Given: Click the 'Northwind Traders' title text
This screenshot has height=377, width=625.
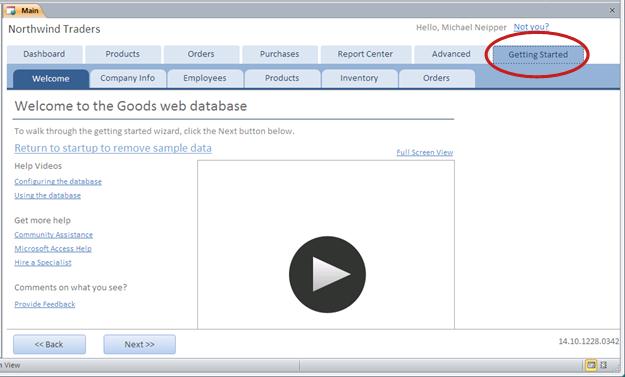Looking at the screenshot, I should tap(54, 29).
